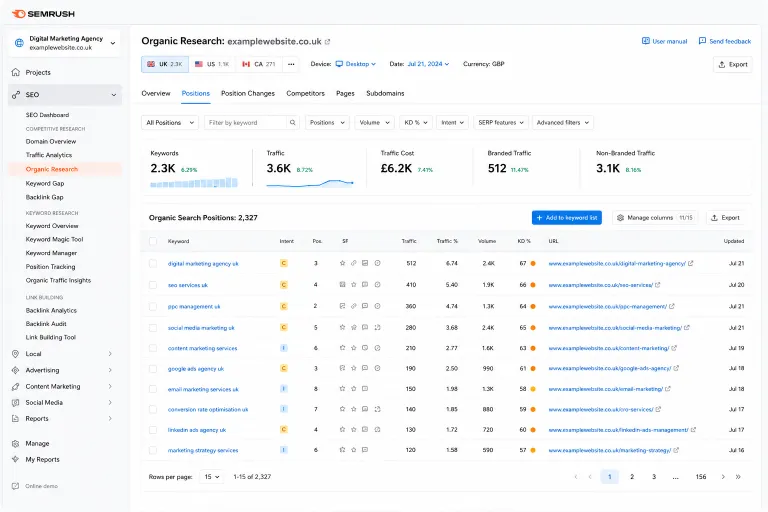Click the more databases ellipsis
The height and width of the screenshot is (512, 768).
tap(291, 64)
